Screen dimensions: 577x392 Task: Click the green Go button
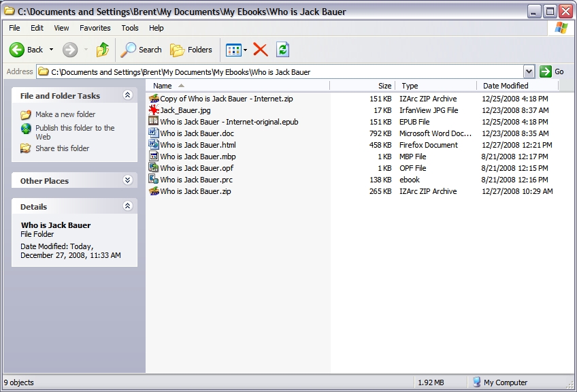coord(552,71)
